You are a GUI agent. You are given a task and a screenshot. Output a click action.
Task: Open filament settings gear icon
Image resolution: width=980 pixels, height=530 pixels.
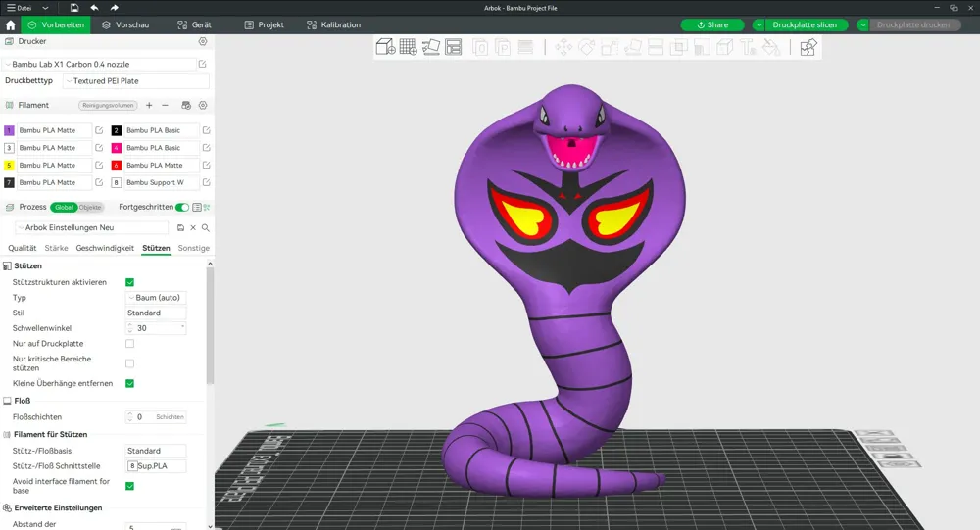203,105
